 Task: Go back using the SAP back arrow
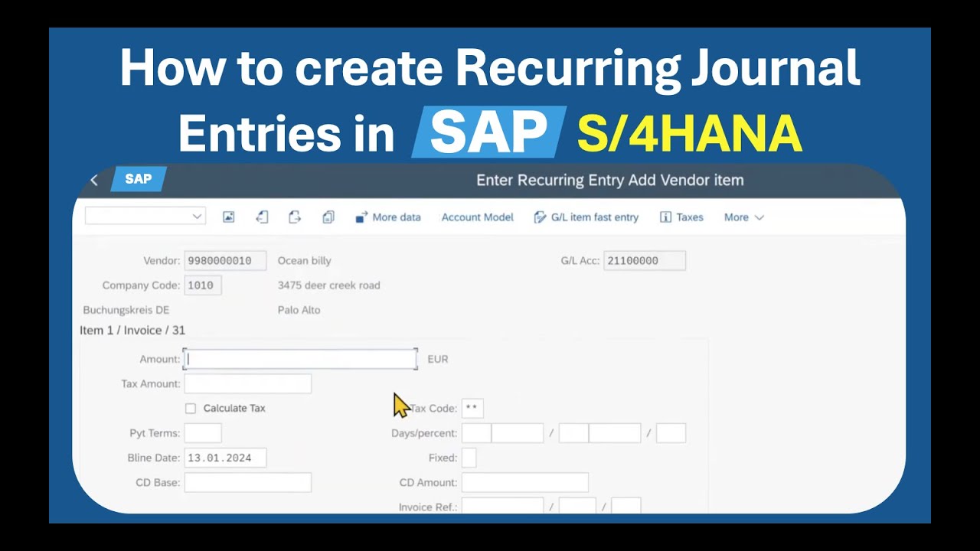click(94, 180)
